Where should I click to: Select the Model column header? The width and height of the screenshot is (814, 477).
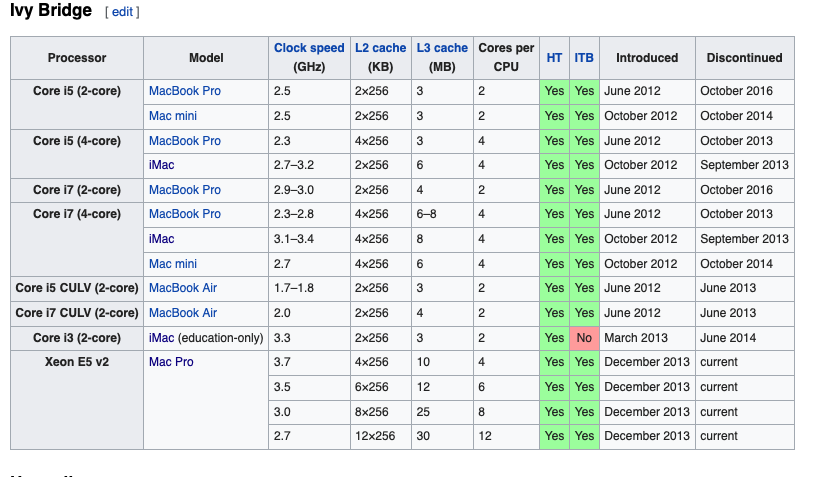206,58
